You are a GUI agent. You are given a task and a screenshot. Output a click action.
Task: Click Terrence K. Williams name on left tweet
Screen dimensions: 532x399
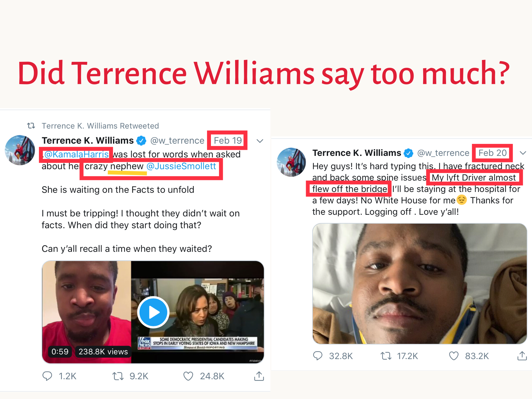[x=88, y=141]
